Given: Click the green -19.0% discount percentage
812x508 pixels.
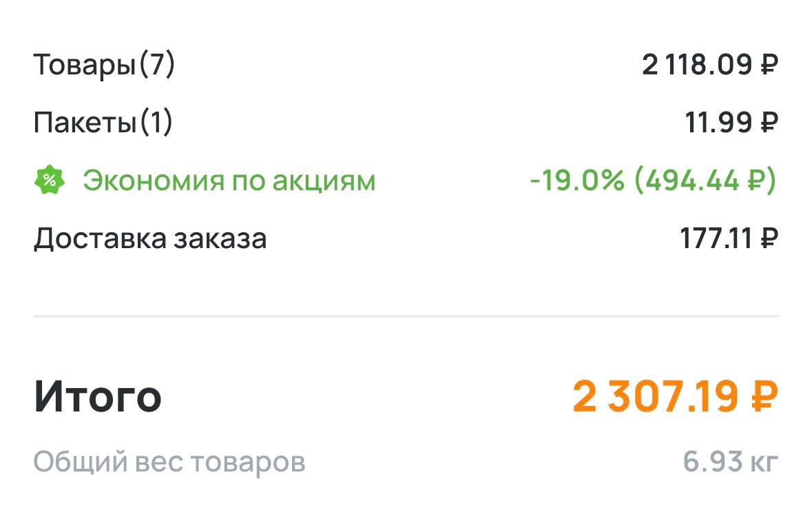Looking at the screenshot, I should coord(577,181).
